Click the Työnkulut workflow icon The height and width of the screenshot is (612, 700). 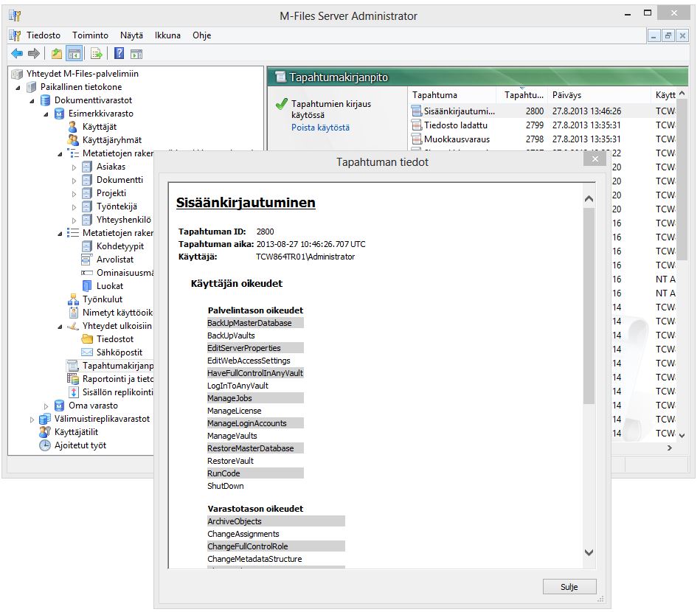pyautogui.click(x=73, y=299)
